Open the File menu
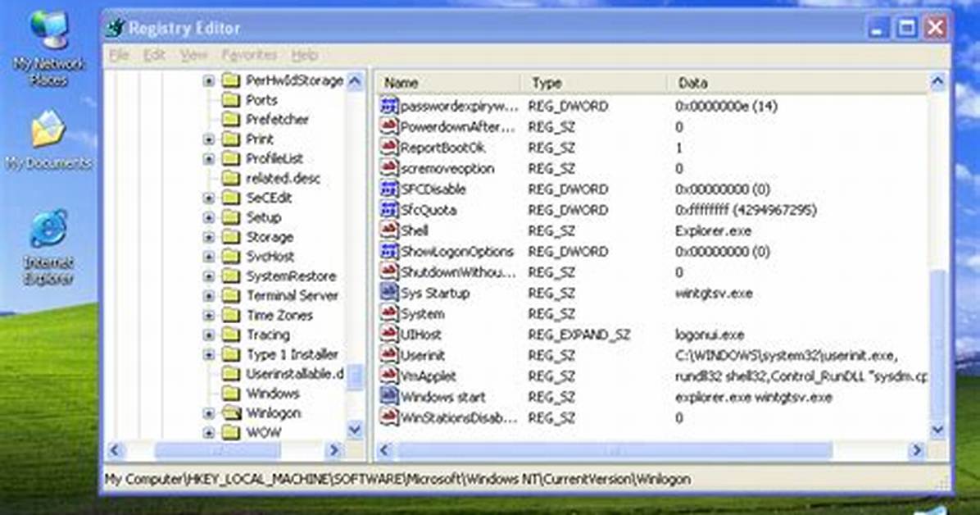 point(119,55)
